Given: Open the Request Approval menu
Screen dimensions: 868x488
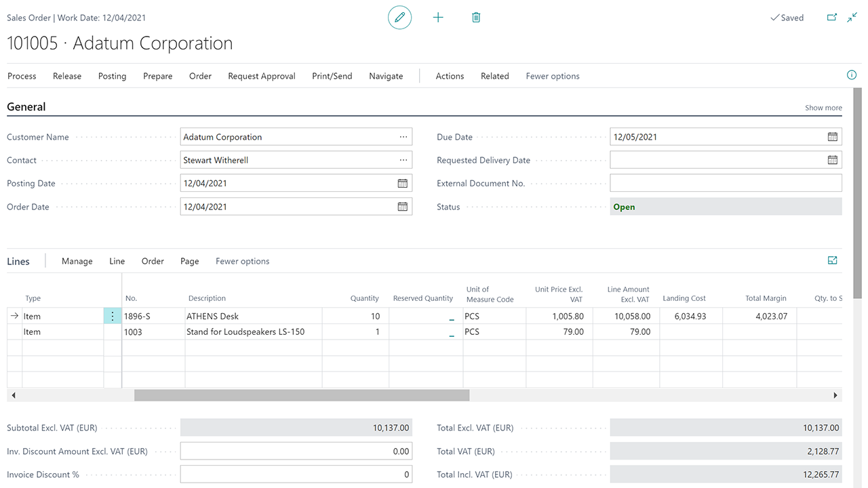Looking at the screenshot, I should 262,76.
